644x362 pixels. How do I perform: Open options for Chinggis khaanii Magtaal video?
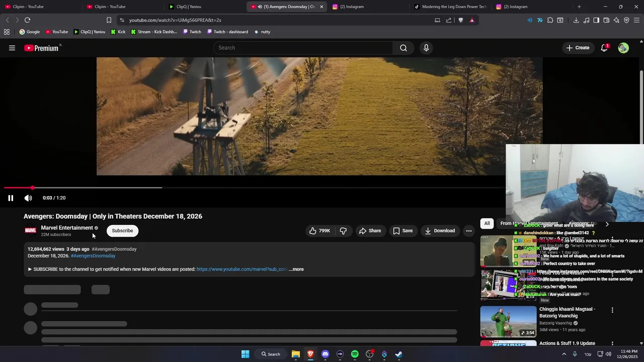pyautogui.click(x=612, y=310)
